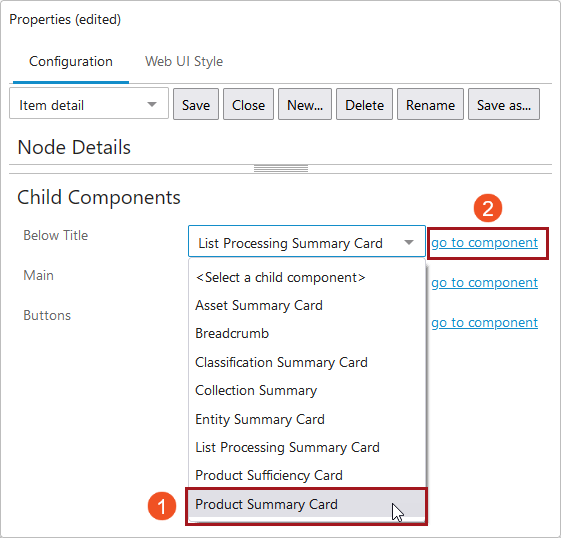Choose Collection Summary from dropdown list
Viewport: 561px width, 538px height.
click(307, 390)
